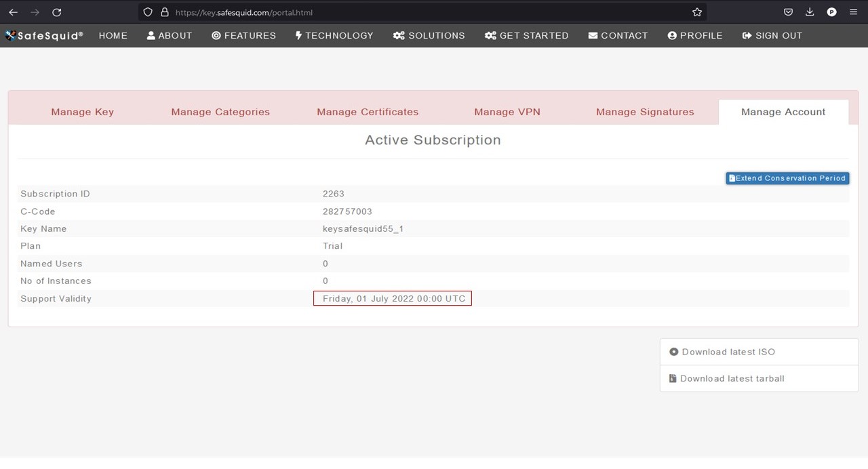This screenshot has width=868, height=469.
Task: Click the Subscription ID label
Action: (55, 194)
